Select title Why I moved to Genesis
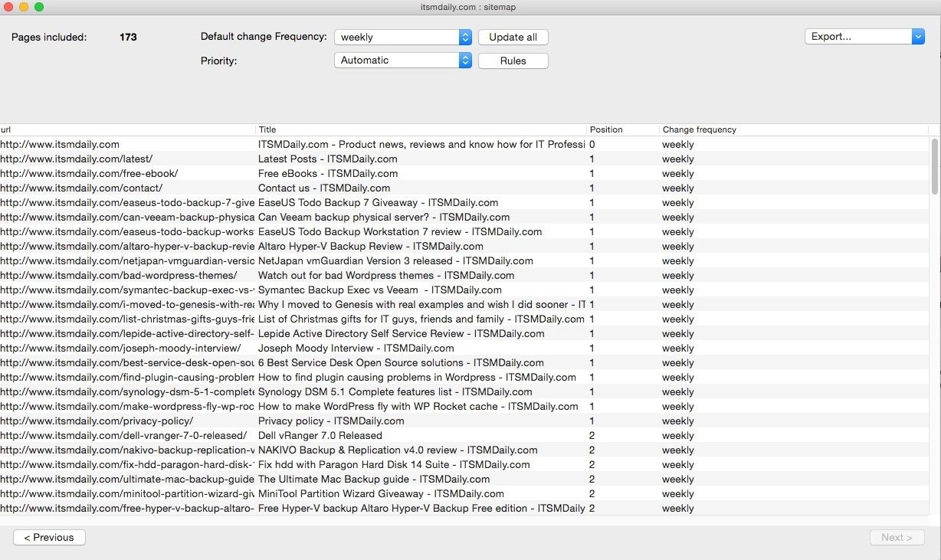941x560 pixels. [x=421, y=304]
